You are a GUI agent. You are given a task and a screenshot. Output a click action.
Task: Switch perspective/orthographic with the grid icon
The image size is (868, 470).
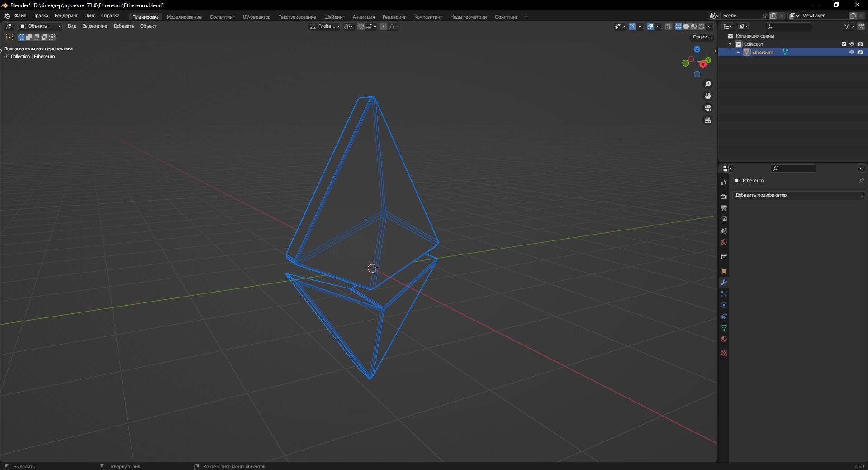708,120
